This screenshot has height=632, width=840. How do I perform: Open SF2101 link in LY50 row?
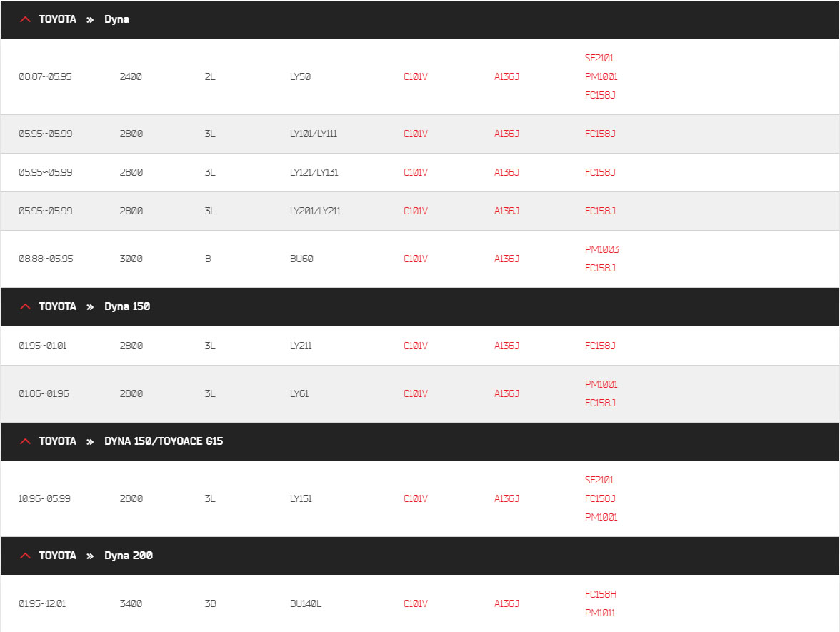click(x=599, y=58)
